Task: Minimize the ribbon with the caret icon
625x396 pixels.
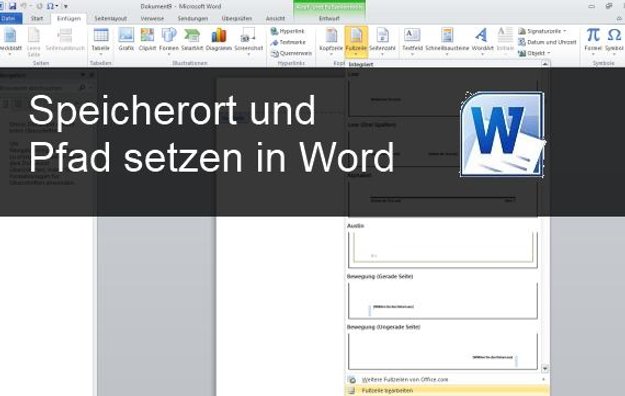Action: point(619,18)
